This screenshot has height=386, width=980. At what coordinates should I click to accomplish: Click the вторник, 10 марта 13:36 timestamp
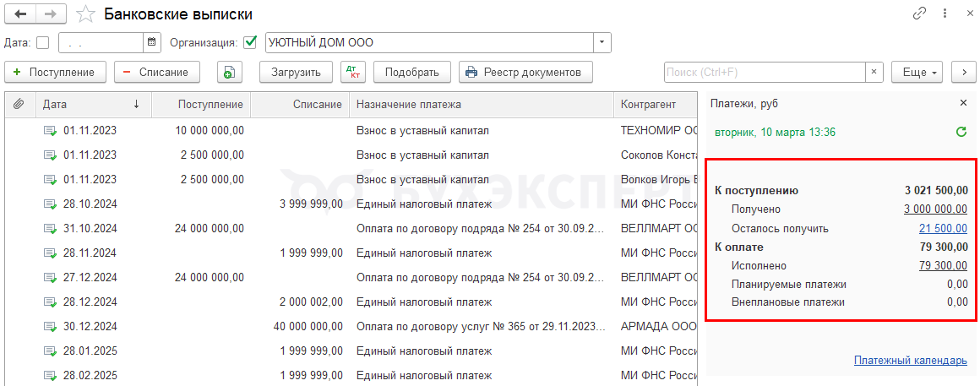pos(776,133)
